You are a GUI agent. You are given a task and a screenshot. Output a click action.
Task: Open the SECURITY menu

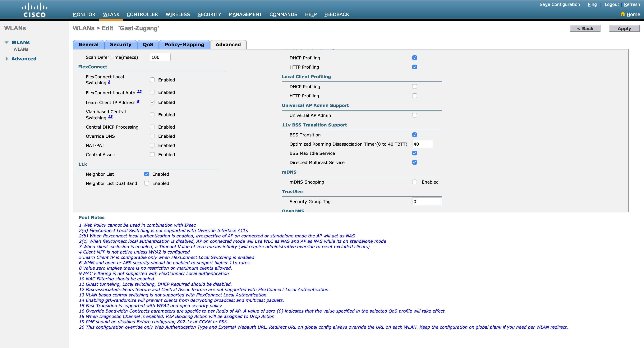pyautogui.click(x=209, y=14)
